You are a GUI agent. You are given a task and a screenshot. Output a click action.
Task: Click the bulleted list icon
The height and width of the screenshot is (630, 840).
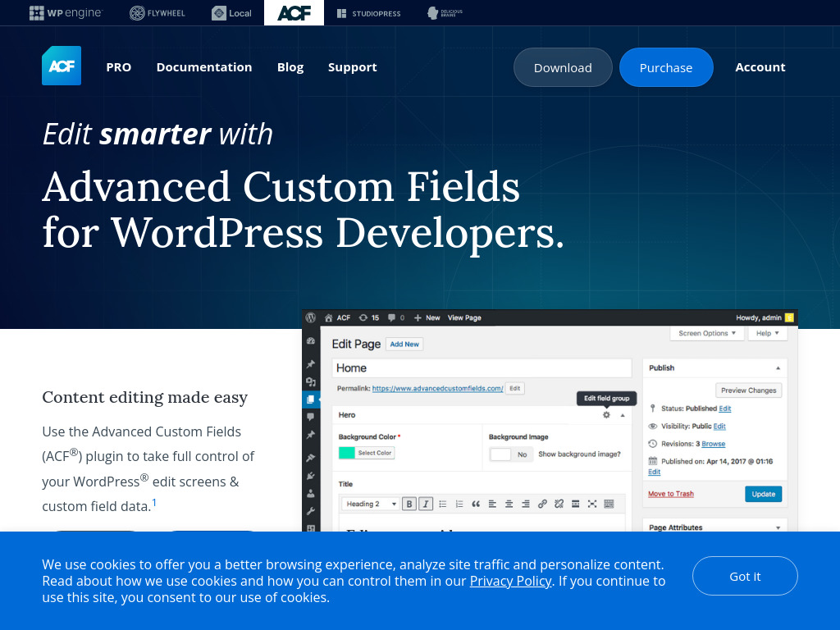pyautogui.click(x=442, y=504)
